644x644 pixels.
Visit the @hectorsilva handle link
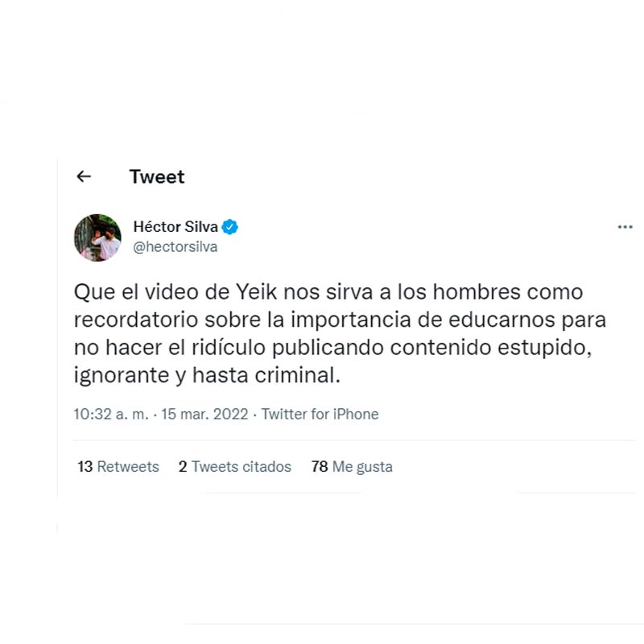175,247
